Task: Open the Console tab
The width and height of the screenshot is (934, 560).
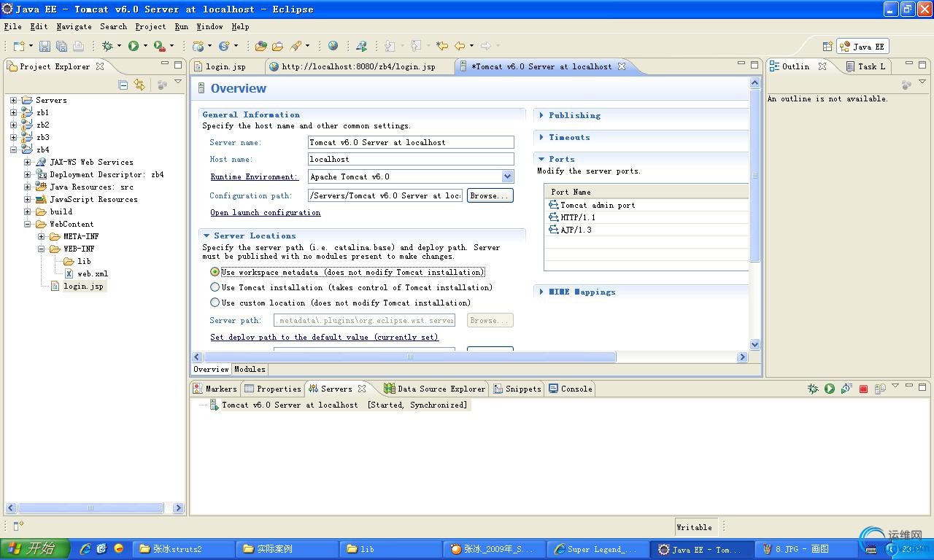Action: pos(571,389)
